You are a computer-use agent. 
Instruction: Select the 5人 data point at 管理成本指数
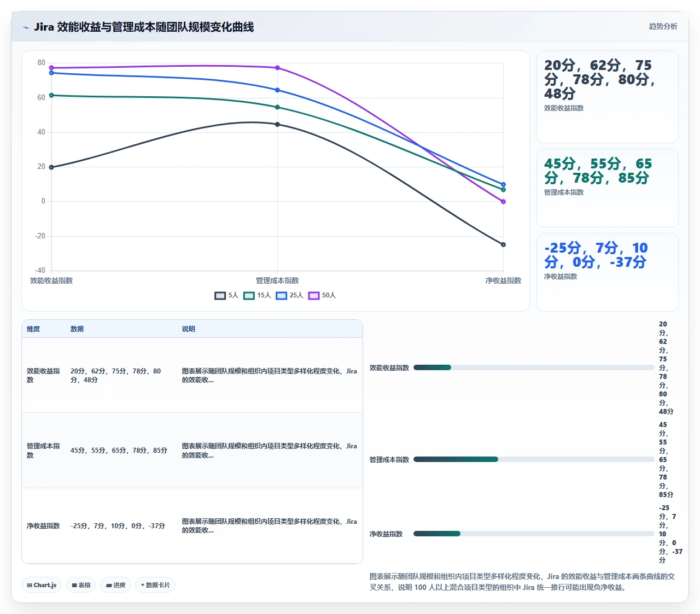[277, 125]
